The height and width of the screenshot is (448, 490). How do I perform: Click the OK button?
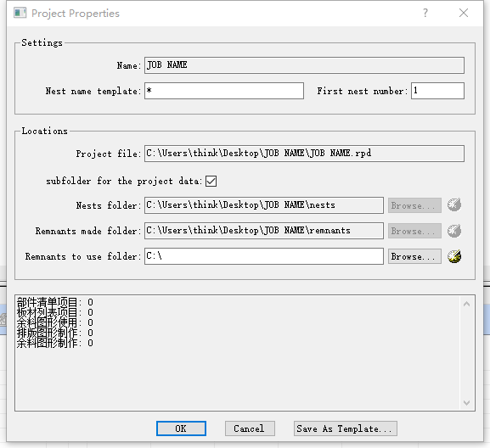point(181,428)
